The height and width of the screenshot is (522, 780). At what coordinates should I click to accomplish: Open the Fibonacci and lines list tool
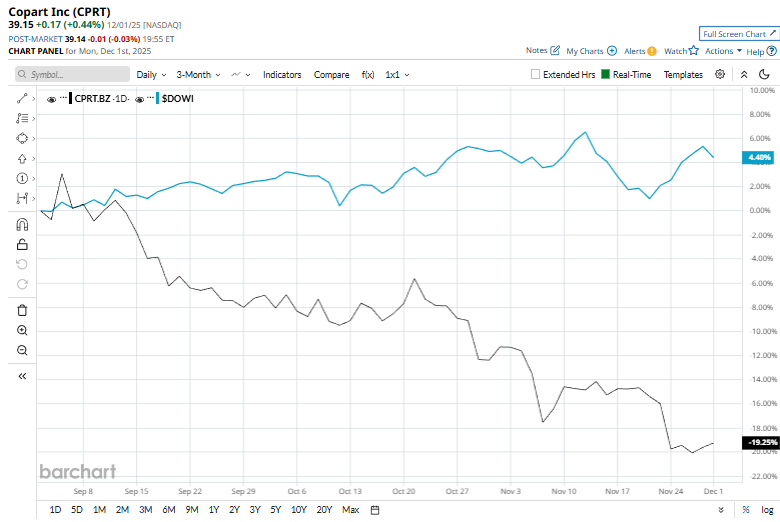tap(22, 118)
